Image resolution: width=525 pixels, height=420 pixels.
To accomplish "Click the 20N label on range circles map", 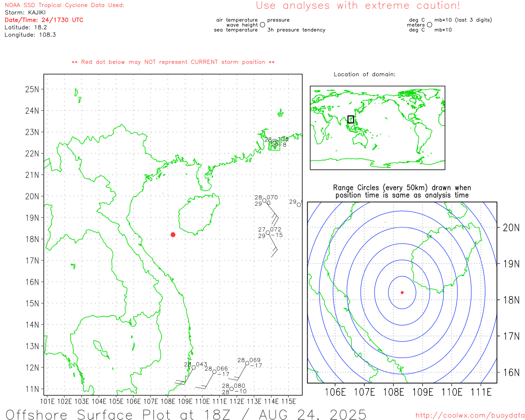I will point(511,228).
